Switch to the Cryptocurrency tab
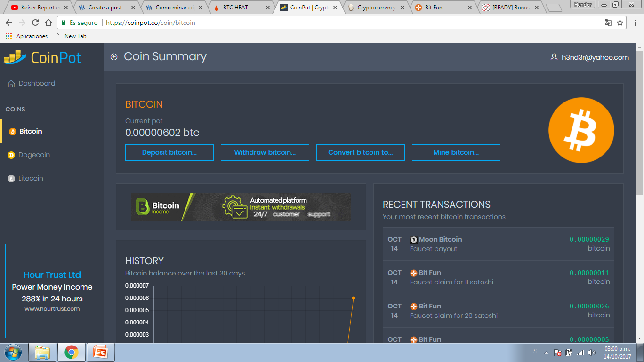644x362 pixels. pyautogui.click(x=377, y=8)
